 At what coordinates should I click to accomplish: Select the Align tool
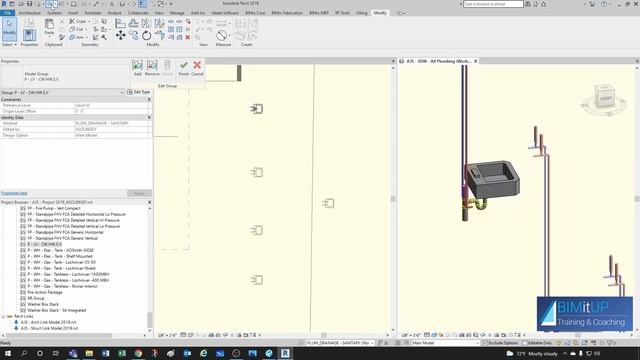[120, 23]
